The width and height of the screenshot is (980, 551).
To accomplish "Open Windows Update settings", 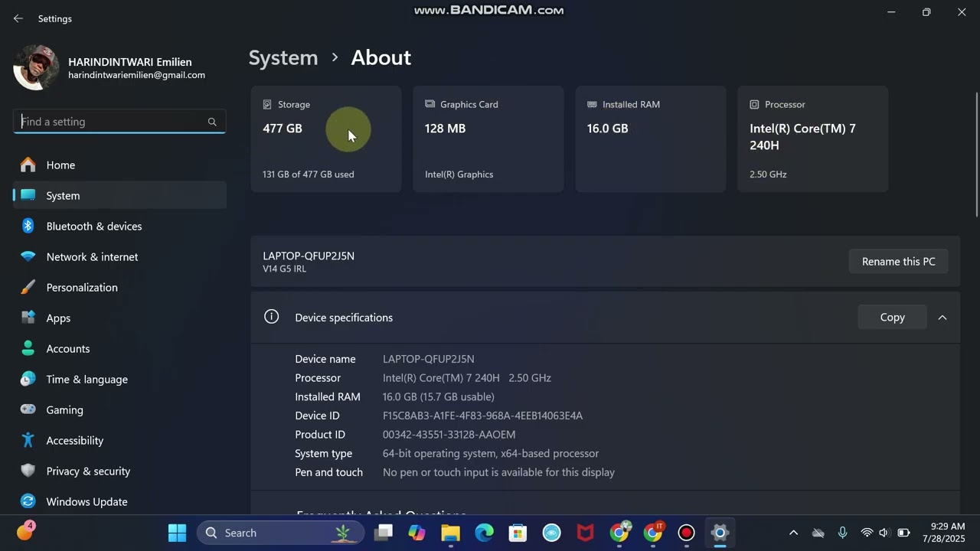I will pos(119,502).
